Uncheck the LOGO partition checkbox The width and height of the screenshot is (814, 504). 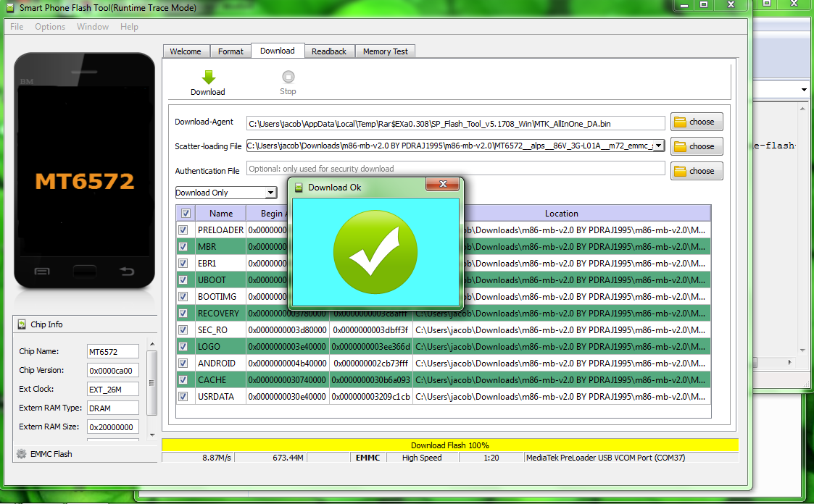[x=183, y=346]
